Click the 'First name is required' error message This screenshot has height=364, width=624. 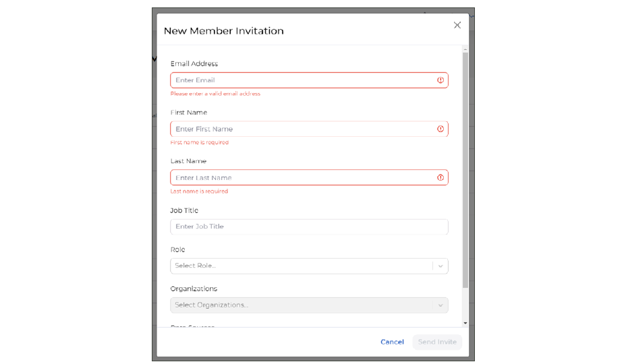click(200, 143)
